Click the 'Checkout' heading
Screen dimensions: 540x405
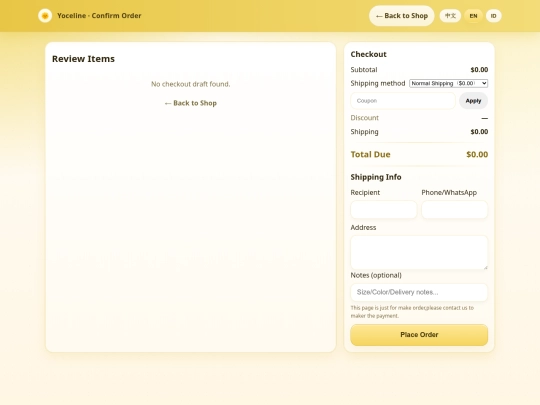pos(368,54)
